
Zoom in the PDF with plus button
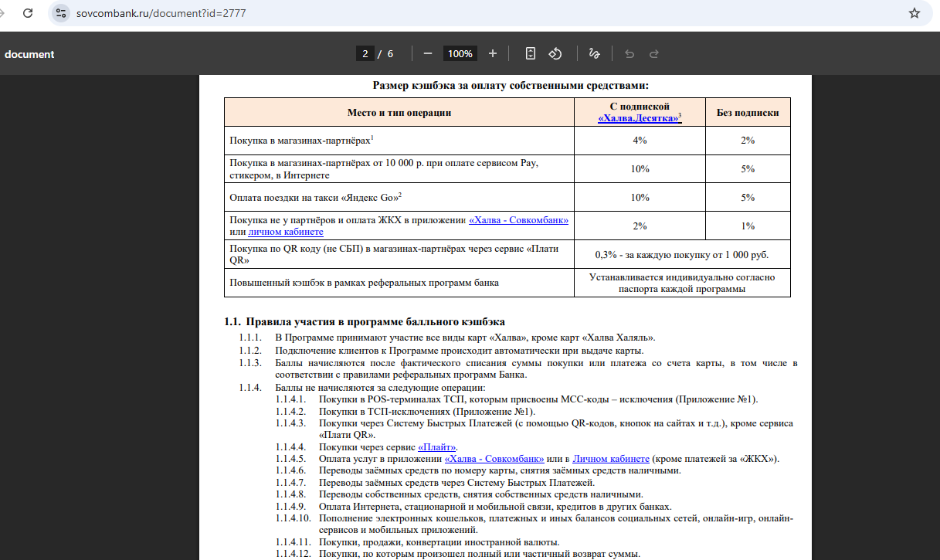pyautogui.click(x=493, y=53)
